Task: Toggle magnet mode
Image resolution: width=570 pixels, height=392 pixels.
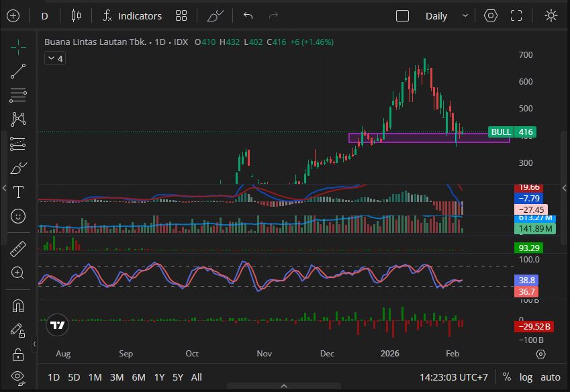Action: (18, 306)
